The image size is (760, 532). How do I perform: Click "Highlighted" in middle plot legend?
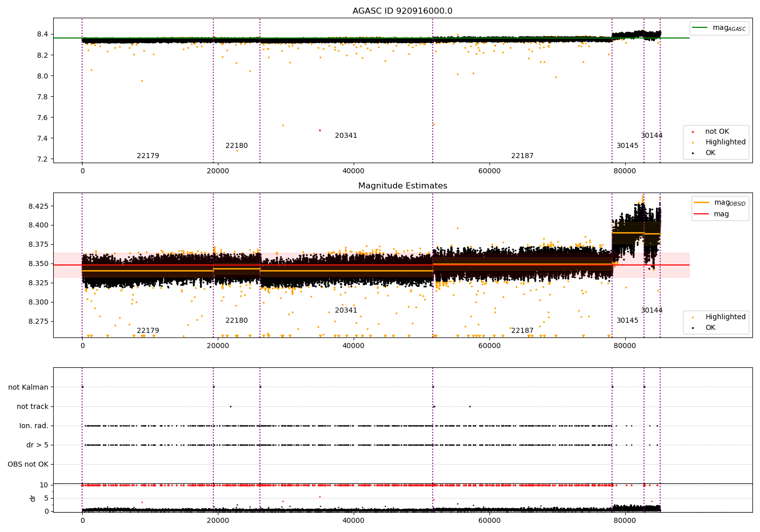pos(726,317)
